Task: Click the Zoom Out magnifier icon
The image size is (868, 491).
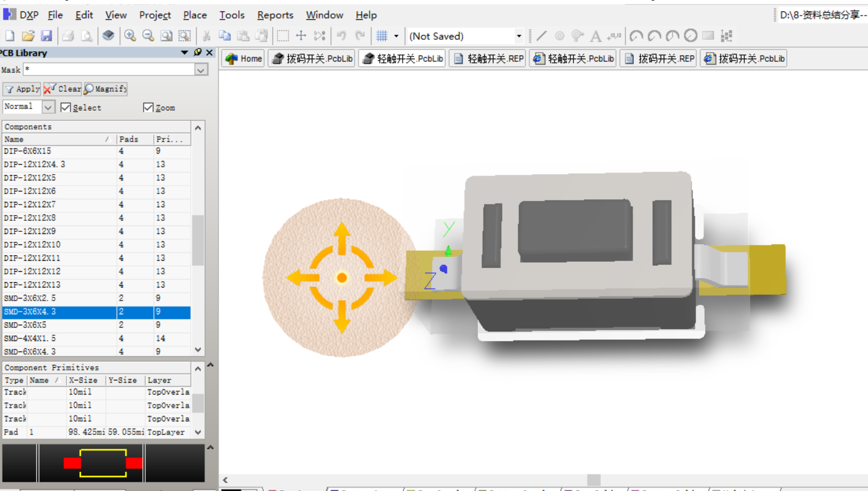Action: 149,36
